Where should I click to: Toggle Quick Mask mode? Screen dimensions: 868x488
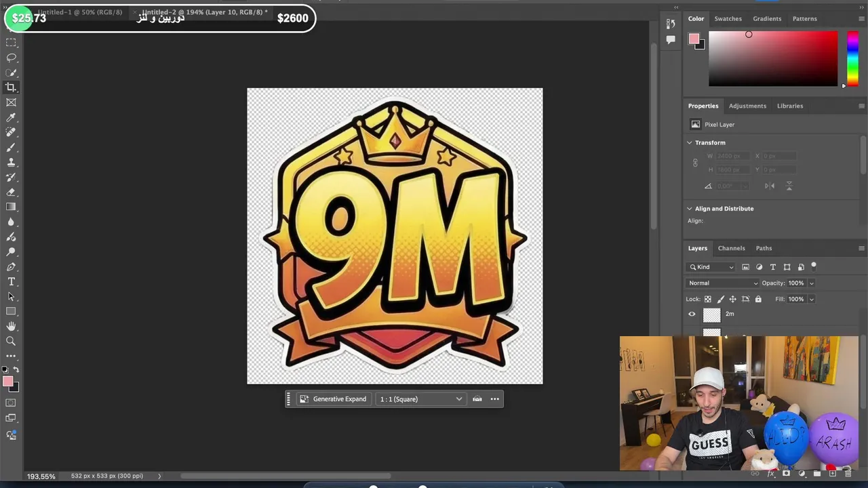(x=11, y=403)
